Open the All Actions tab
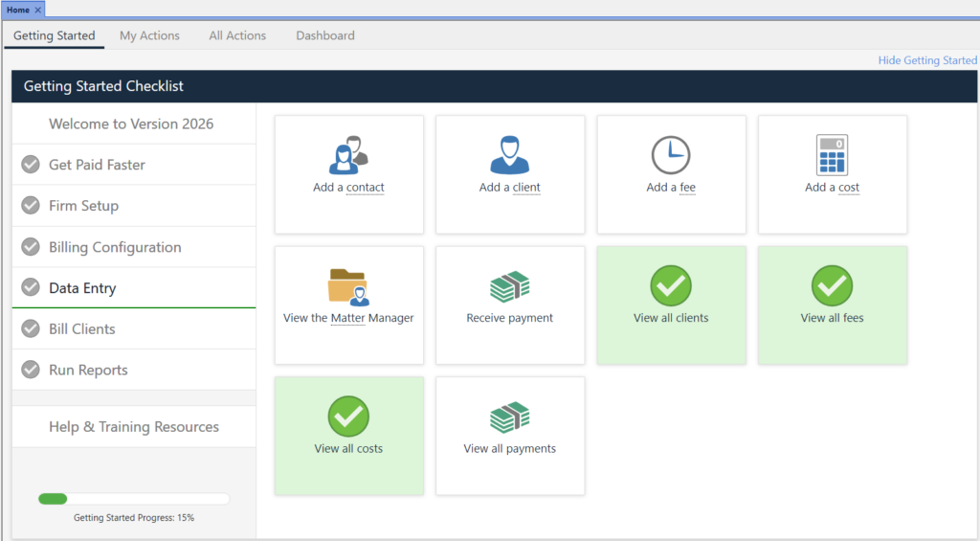This screenshot has width=980, height=541. coord(237,35)
